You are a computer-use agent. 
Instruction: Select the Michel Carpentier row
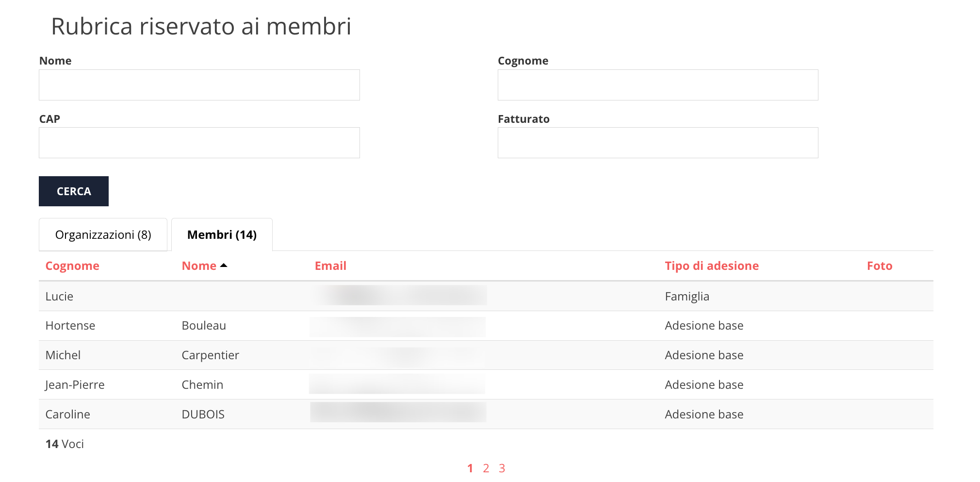(x=63, y=355)
